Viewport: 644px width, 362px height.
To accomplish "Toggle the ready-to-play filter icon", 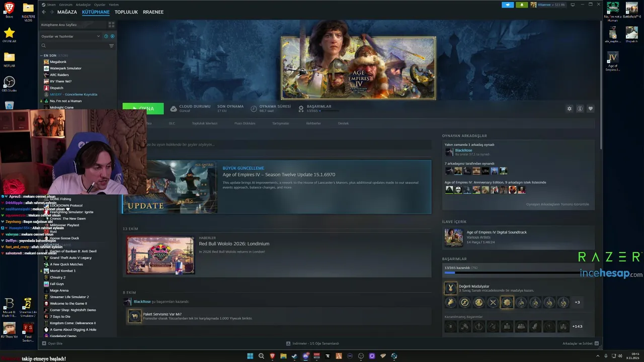I will tap(112, 36).
